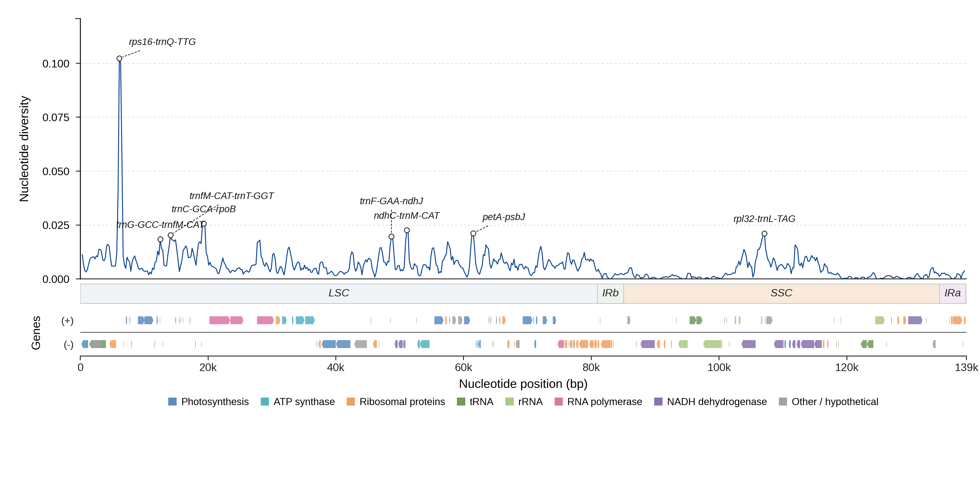
Task: Select the 'trnG-GCC-trnfM-CAT' annotation label
Action: 161,225
